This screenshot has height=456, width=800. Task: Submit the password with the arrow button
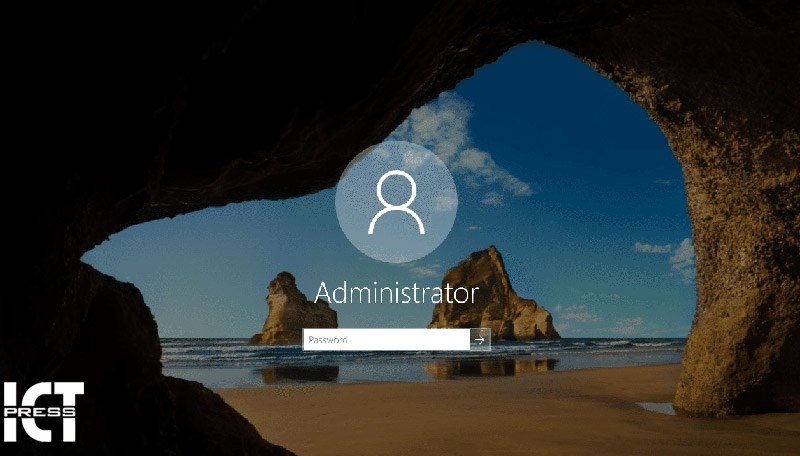coord(480,340)
